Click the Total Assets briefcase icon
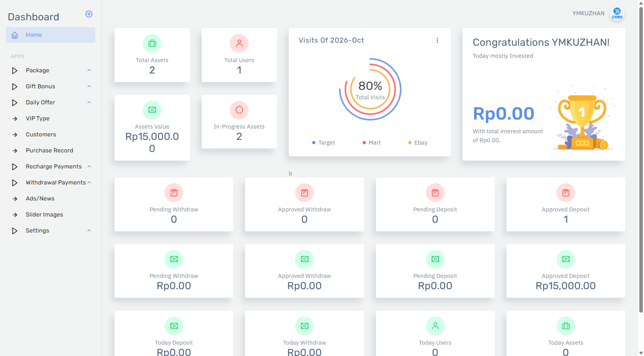Image resolution: width=644 pixels, height=356 pixels. pyautogui.click(x=152, y=43)
